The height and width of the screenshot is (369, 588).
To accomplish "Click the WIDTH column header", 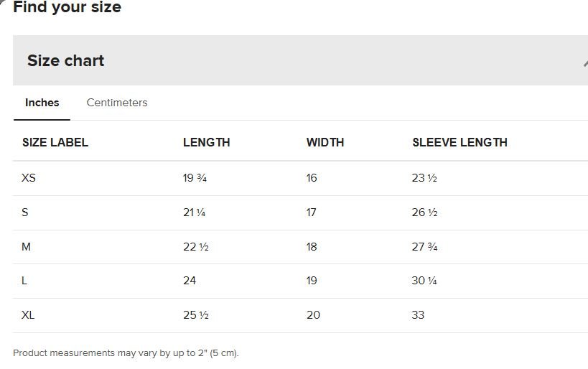I will [325, 142].
